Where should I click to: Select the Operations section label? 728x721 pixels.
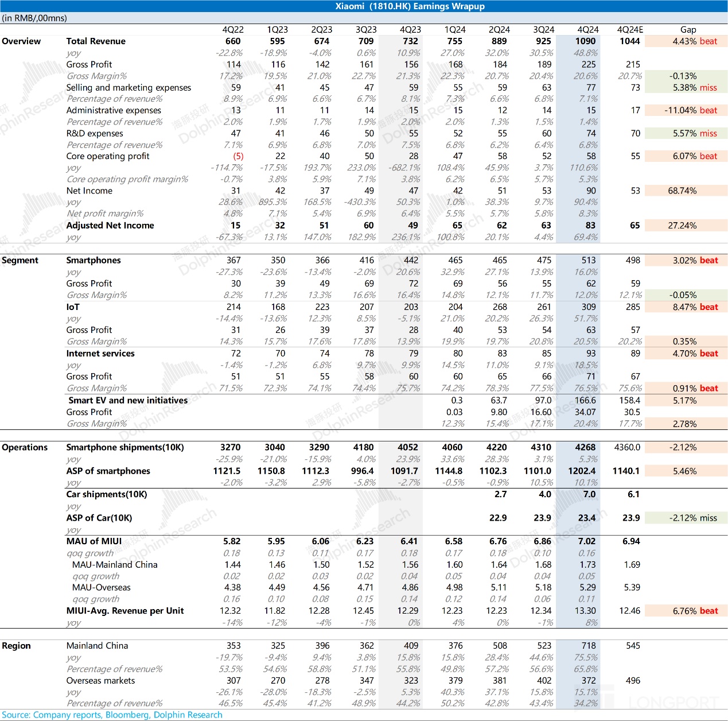pyautogui.click(x=25, y=447)
